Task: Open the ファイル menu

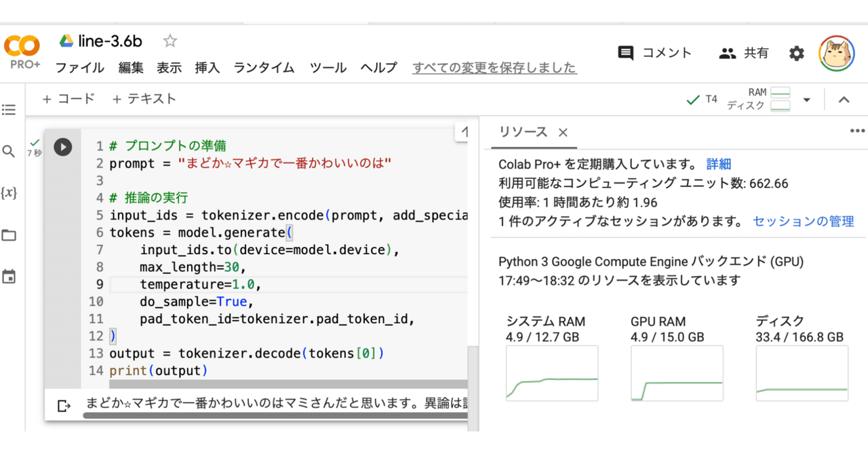Action: (x=80, y=68)
